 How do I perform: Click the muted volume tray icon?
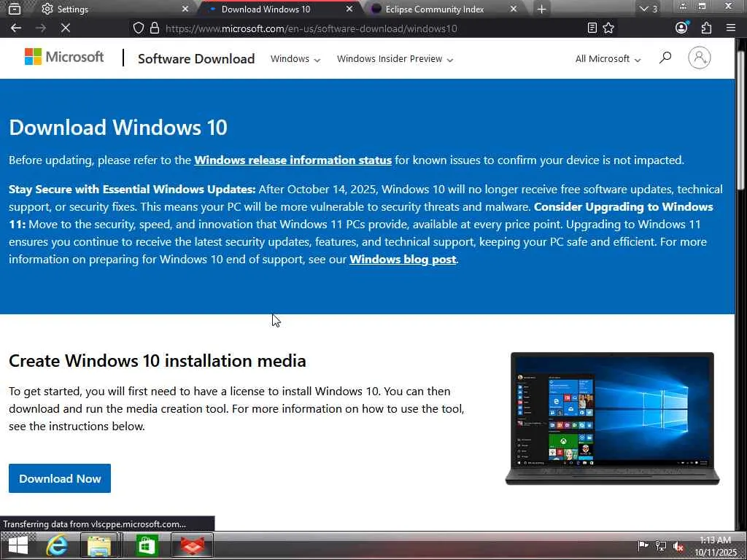tap(678, 546)
